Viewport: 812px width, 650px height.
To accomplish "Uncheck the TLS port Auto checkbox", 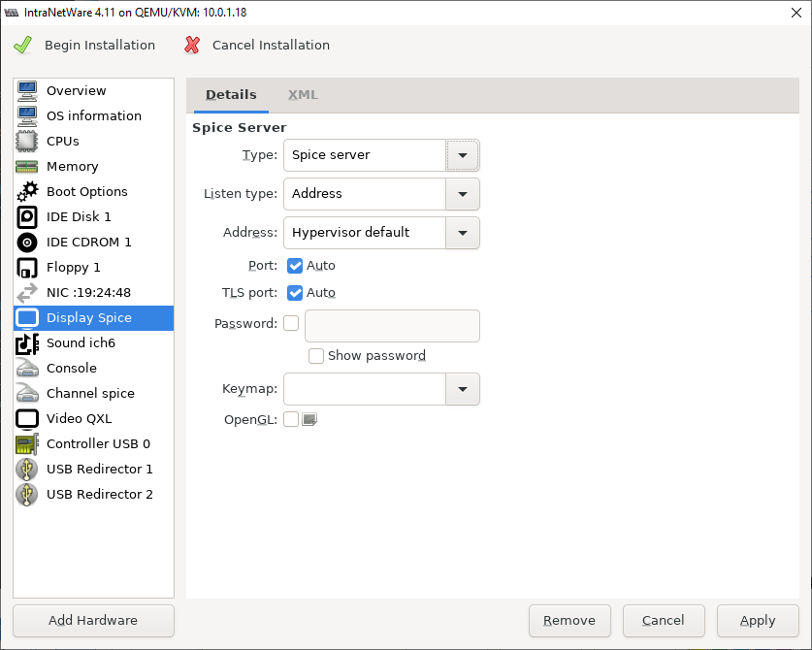I will (x=295, y=292).
